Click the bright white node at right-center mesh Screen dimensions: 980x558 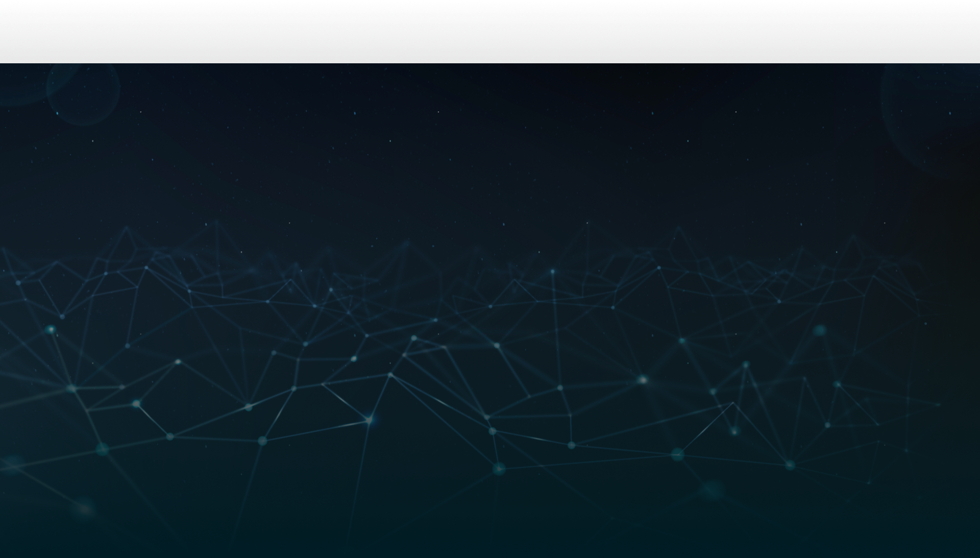643,379
